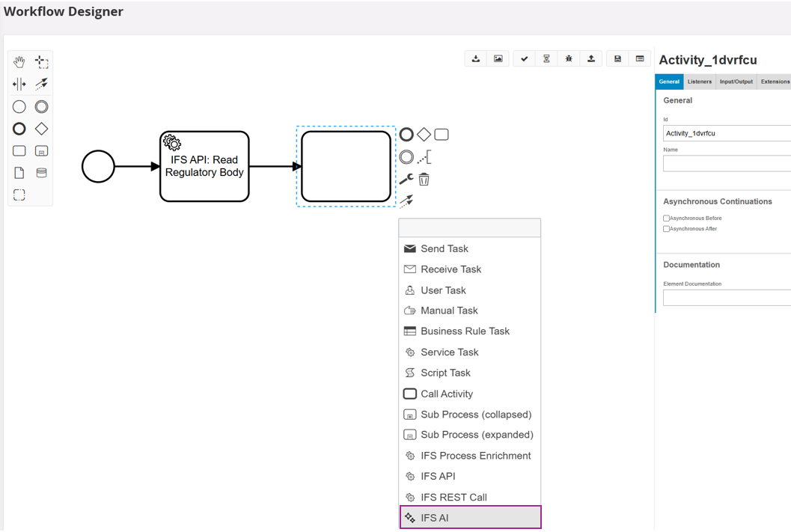Image resolution: width=791 pixels, height=532 pixels.
Task: Append intermediate event from context pad
Action: (x=406, y=157)
